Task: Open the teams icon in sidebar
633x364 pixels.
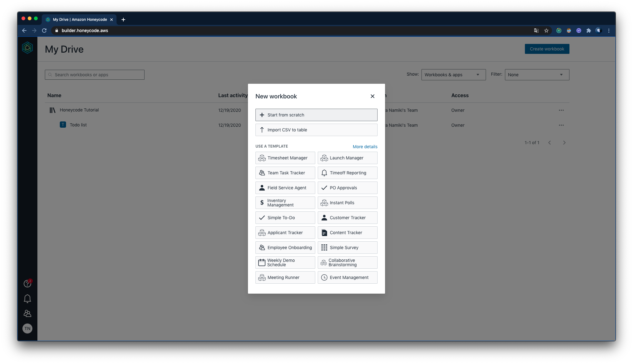Action: pos(27,314)
